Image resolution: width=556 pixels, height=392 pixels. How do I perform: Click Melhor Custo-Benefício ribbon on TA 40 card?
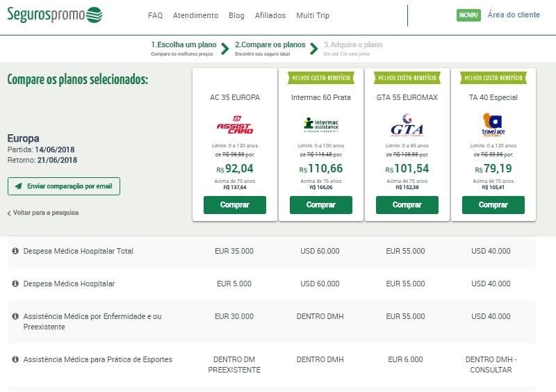pos(493,78)
